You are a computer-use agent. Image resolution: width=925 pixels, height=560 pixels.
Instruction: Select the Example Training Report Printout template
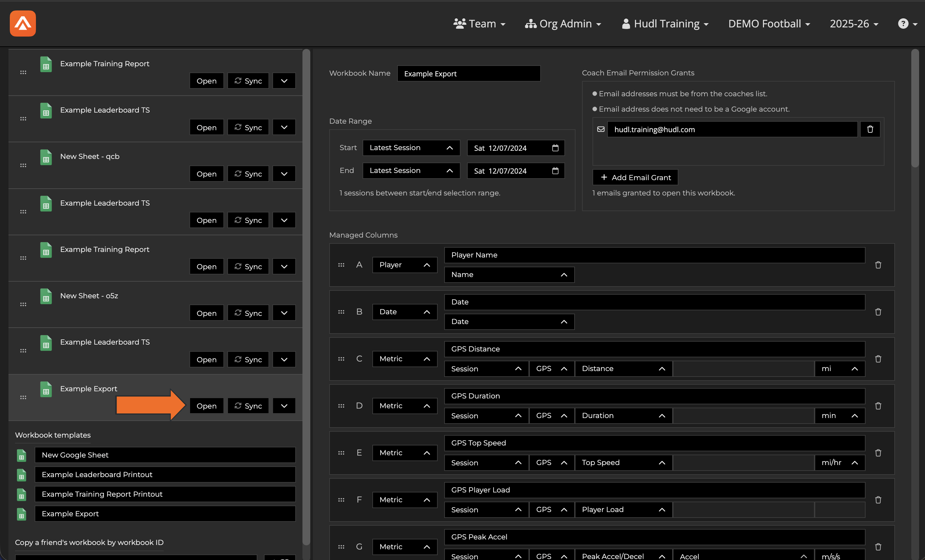pyautogui.click(x=165, y=494)
